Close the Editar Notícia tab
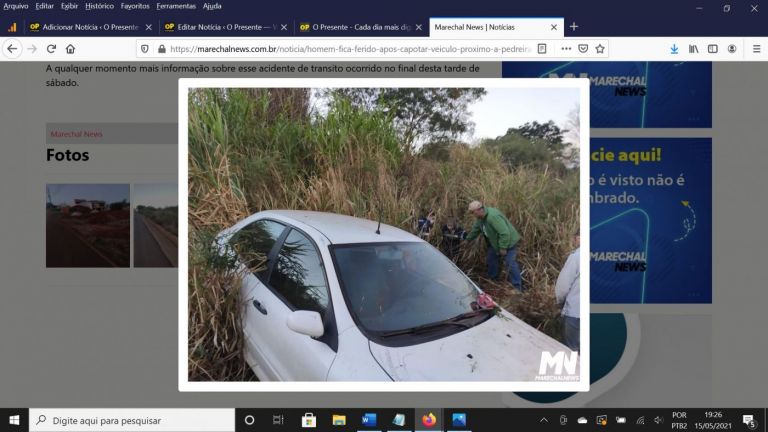768x432 pixels. tap(284, 27)
